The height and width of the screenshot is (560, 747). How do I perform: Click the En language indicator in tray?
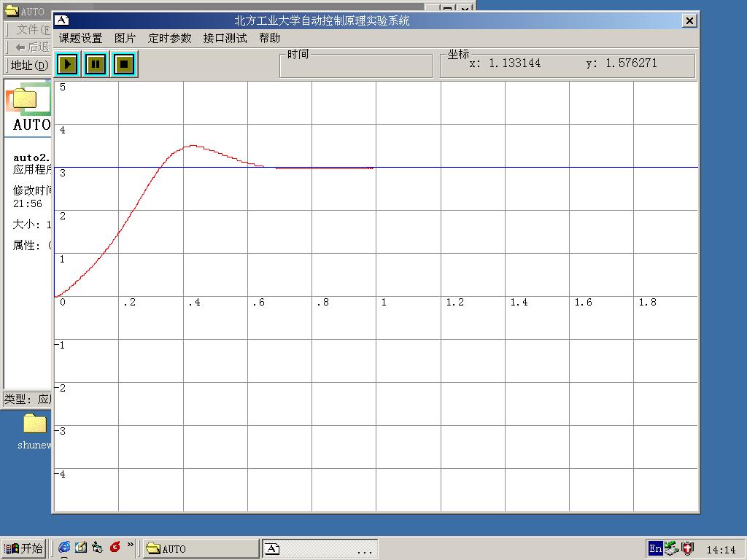654,548
